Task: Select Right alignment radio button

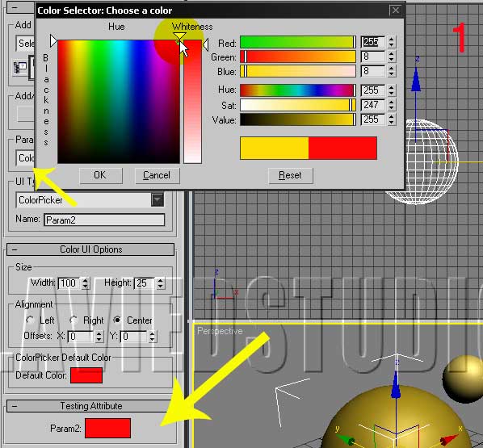Action: [x=73, y=320]
